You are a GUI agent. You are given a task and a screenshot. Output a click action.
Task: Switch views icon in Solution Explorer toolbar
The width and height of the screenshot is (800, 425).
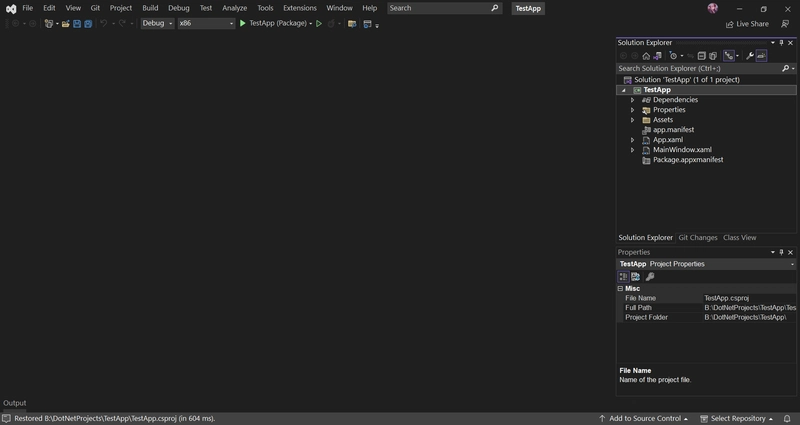(657, 56)
